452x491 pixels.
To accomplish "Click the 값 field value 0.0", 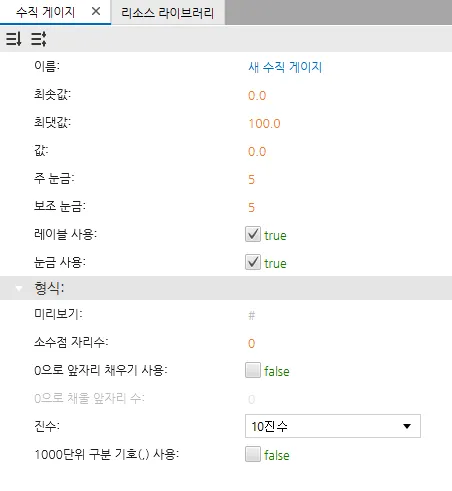I will [257, 152].
